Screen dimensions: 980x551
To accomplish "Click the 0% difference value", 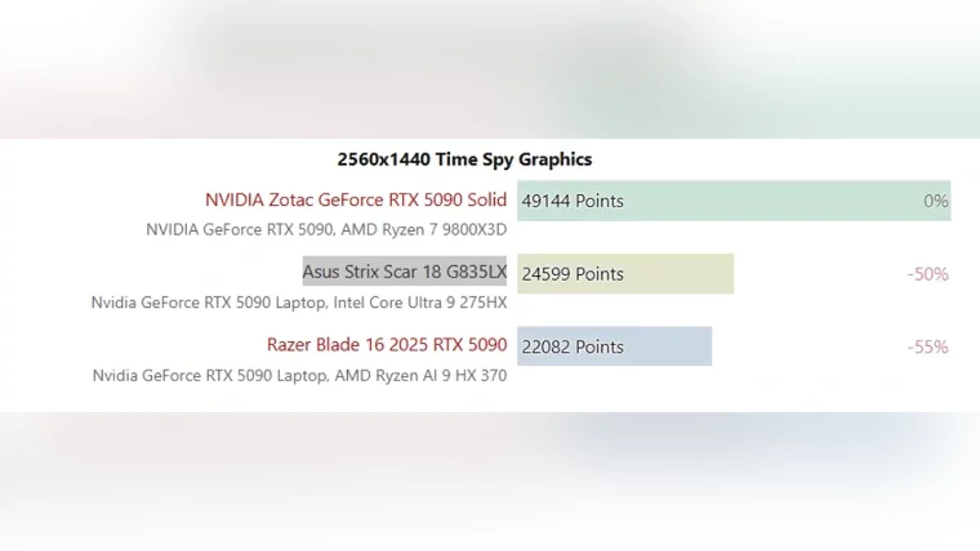I will [x=935, y=201].
